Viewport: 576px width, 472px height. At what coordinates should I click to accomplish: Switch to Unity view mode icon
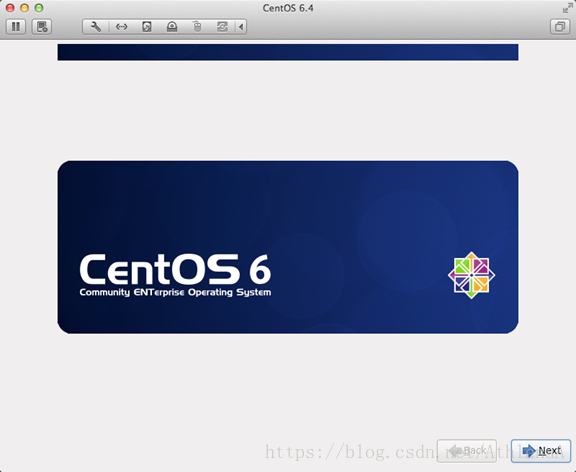[x=560, y=27]
